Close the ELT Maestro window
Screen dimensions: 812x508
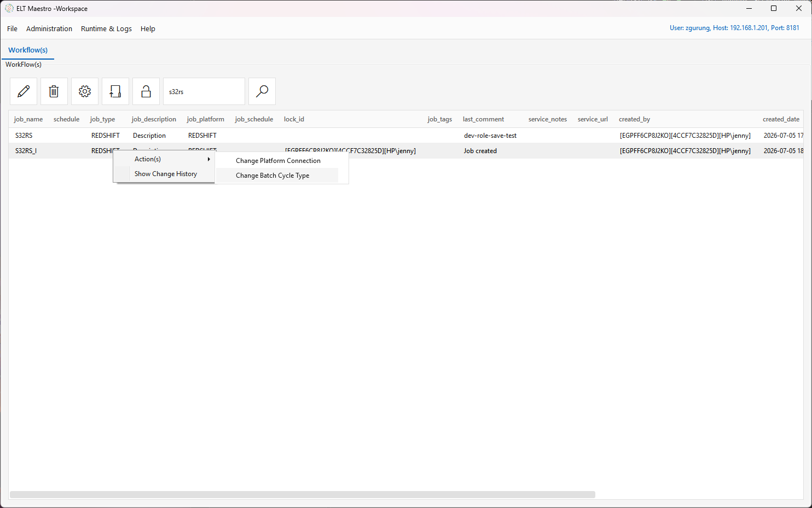pos(799,8)
